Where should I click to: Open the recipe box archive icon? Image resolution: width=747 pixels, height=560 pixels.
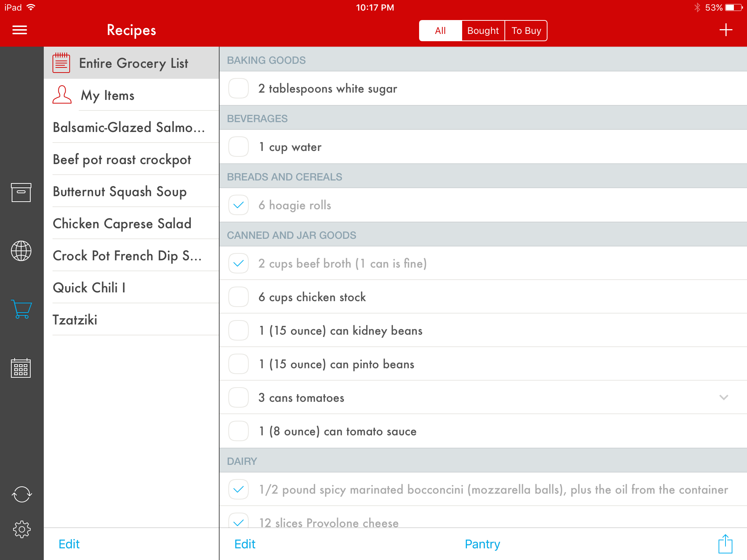point(21,192)
